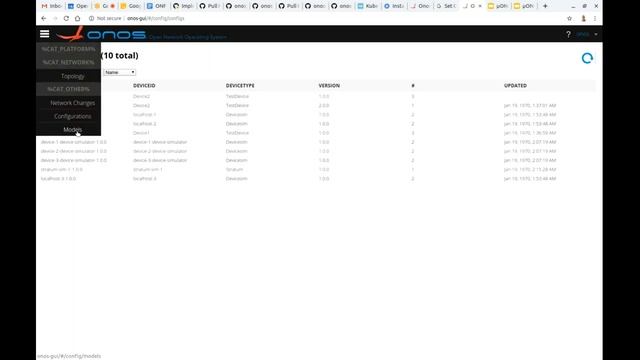This screenshot has height=360, width=640.
Task: Click the localhost-1 device ID cell
Action: click(x=144, y=115)
